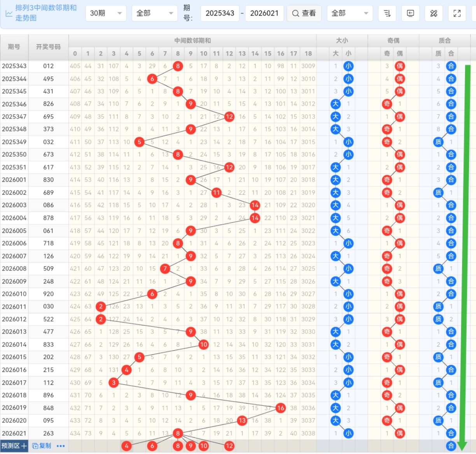476x454 pixels.
Task: Click the 查看 search button
Action: [304, 14]
